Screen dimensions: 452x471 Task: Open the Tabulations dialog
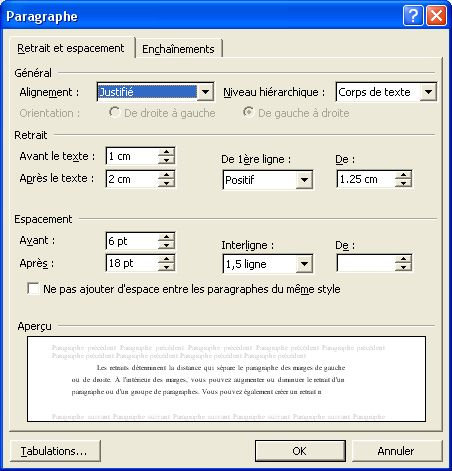coord(55,451)
